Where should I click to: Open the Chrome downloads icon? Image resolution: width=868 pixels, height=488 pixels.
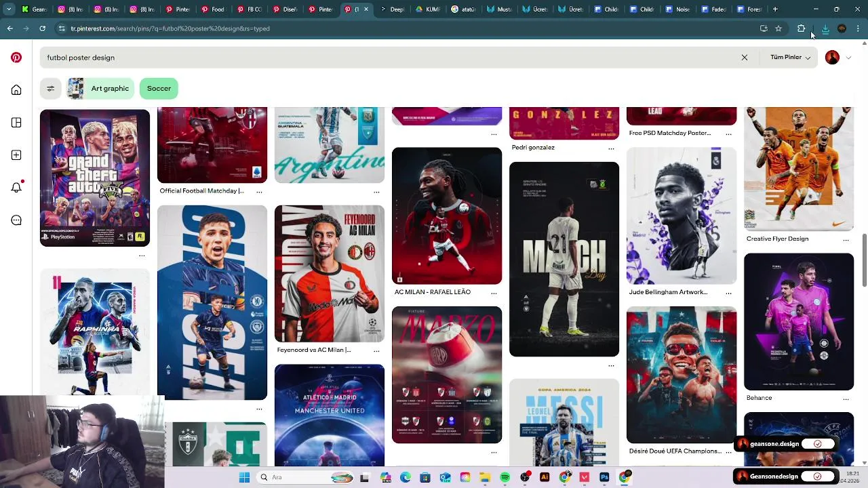click(825, 28)
